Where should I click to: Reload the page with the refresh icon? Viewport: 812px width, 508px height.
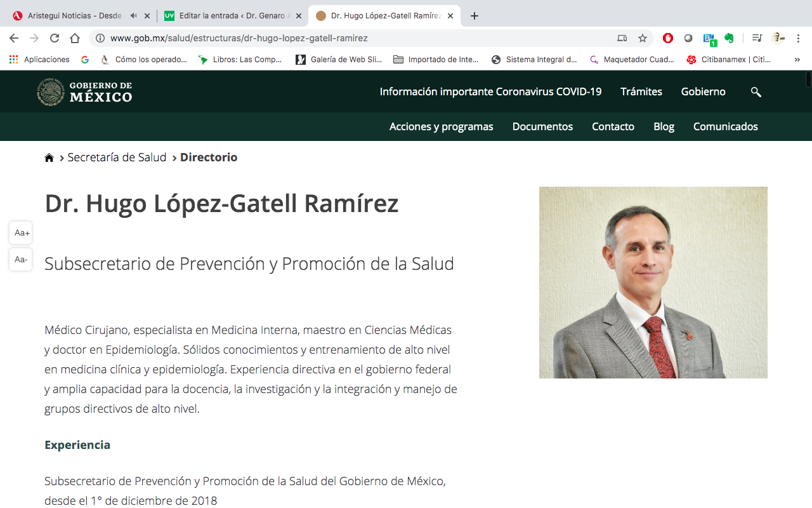click(x=55, y=38)
